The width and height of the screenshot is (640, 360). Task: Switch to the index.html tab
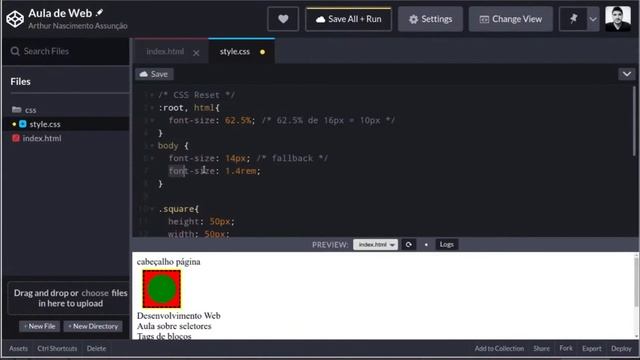(165, 51)
